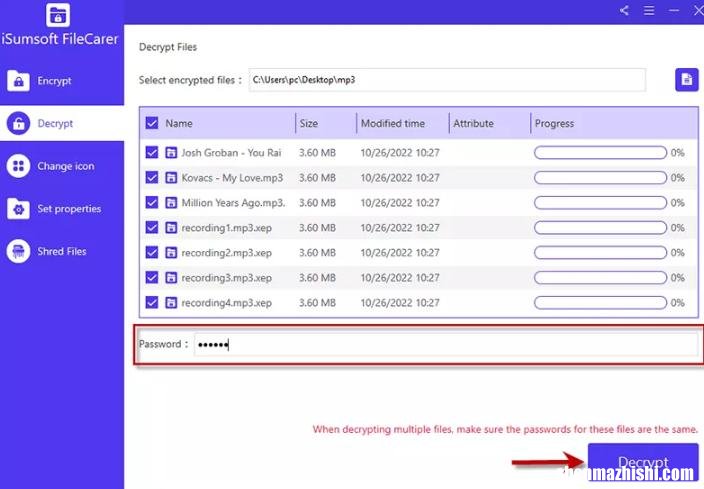Click the Set properties gear folder icon
This screenshot has height=489, width=704.
tap(18, 209)
